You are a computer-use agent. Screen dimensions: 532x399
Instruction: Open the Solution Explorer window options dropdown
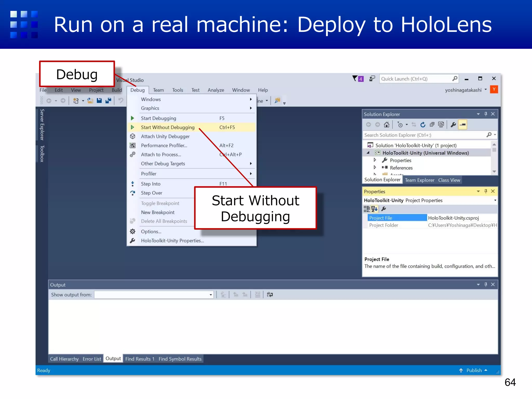(x=478, y=114)
